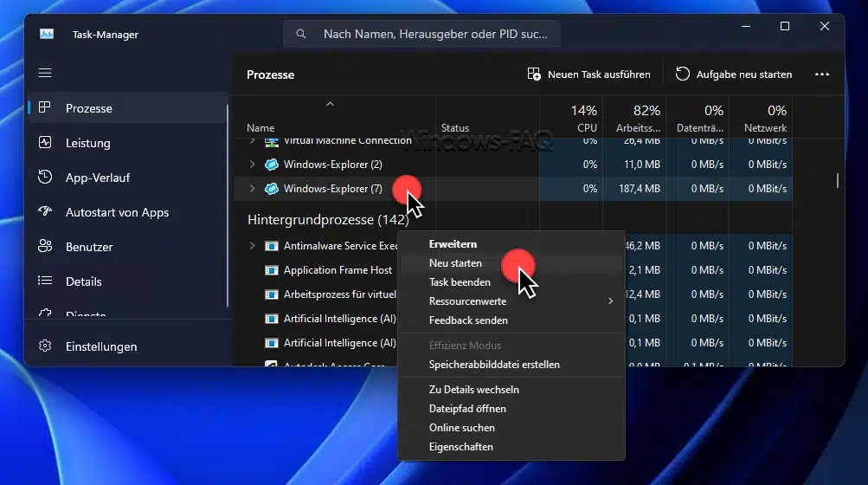Open the hamburger navigation menu
The height and width of the screenshot is (485, 868).
tap(45, 73)
